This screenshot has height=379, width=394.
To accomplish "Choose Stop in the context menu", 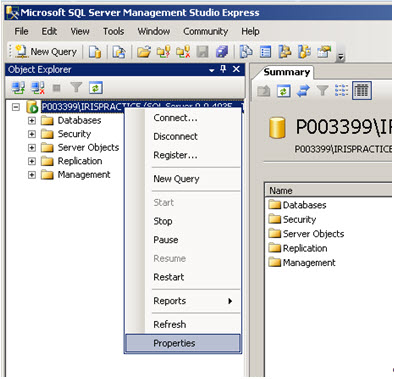I will coord(183,221).
